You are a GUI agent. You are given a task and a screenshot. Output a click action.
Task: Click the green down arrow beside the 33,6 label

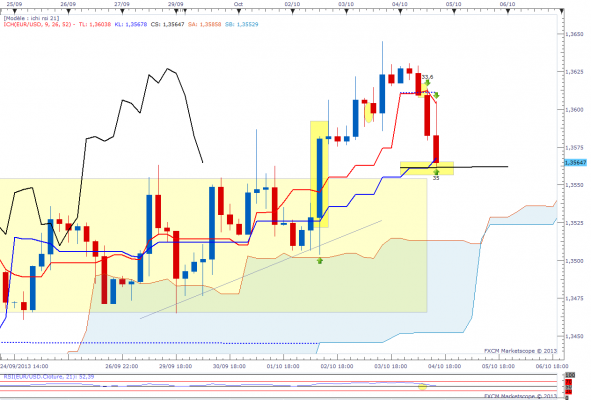coord(427,83)
